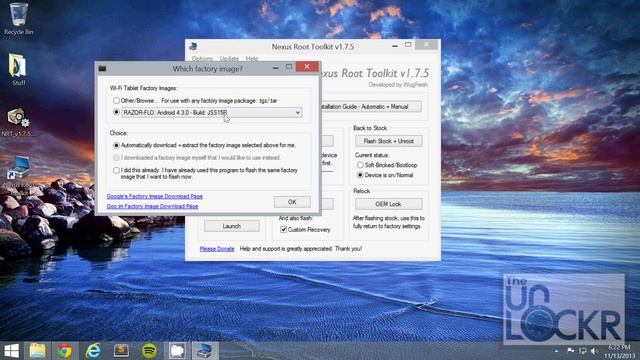Close the Which factory image dialog
Viewport: 640px width, 360px height.
pyautogui.click(x=307, y=67)
